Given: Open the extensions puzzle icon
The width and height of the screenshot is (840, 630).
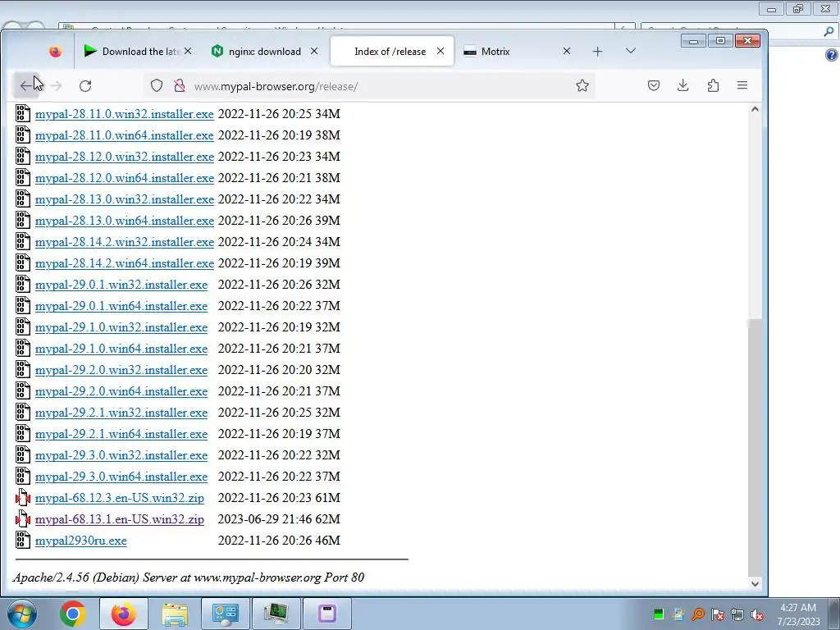Looking at the screenshot, I should pyautogui.click(x=713, y=85).
